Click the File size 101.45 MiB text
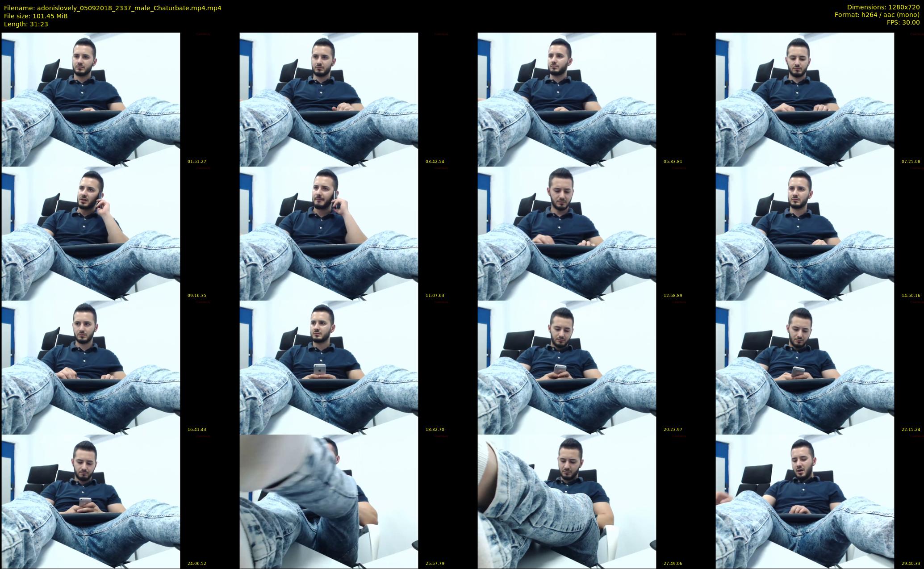 click(36, 16)
